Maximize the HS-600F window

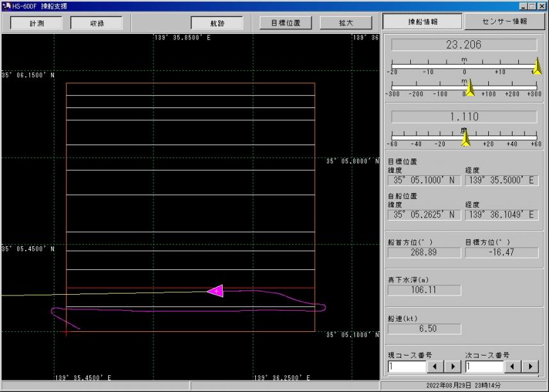[532, 6]
